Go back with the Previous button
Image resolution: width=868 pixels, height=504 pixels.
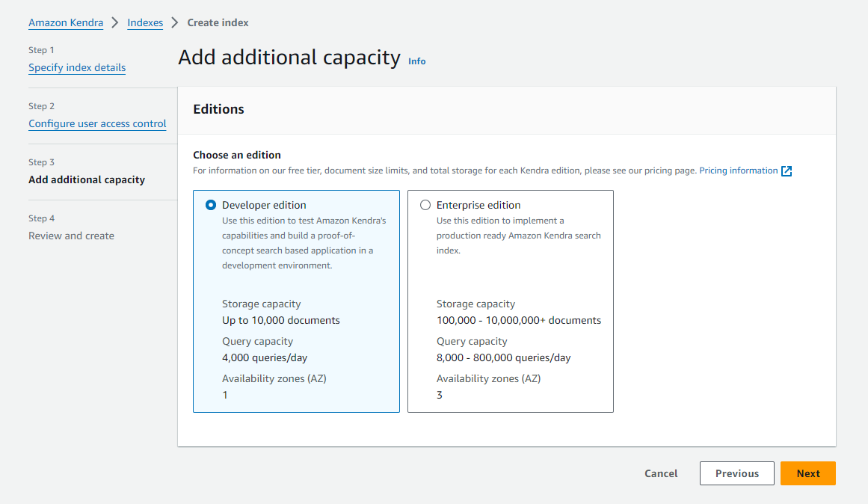(736, 473)
